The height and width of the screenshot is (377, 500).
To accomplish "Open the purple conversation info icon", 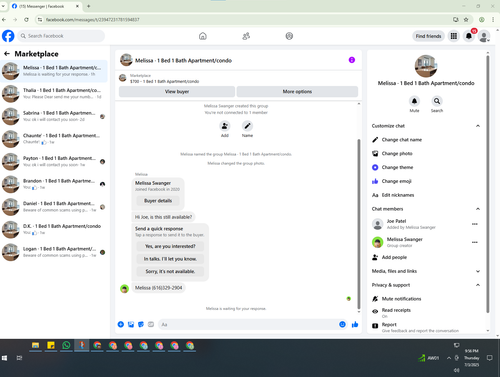I will tap(352, 60).
